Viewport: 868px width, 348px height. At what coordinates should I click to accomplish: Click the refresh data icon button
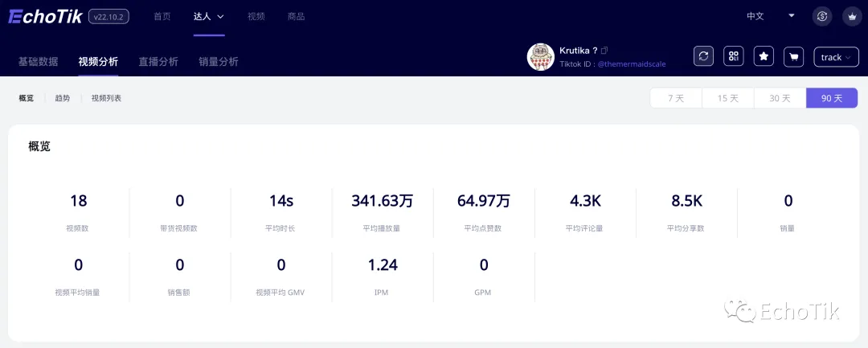click(703, 56)
